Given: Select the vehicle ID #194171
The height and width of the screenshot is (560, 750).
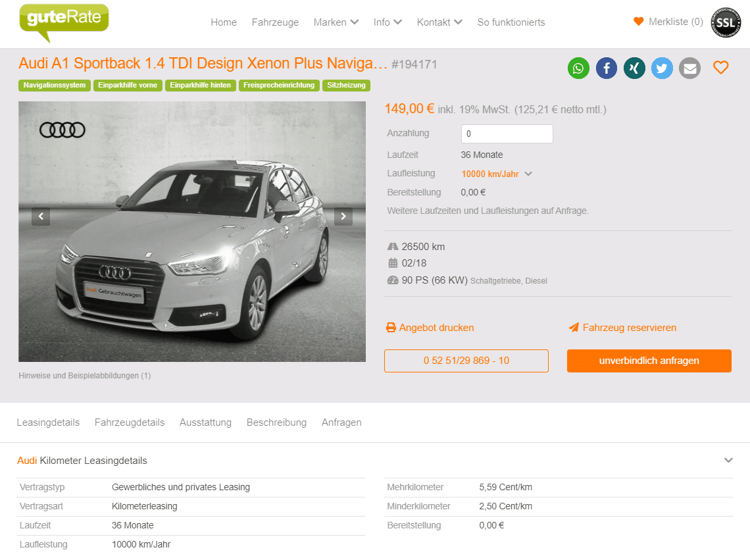Looking at the screenshot, I should (x=414, y=64).
